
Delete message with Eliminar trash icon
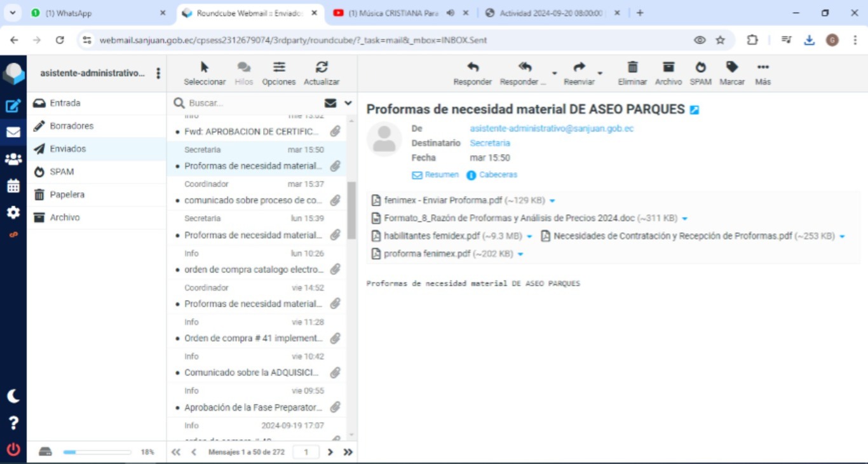pyautogui.click(x=632, y=67)
